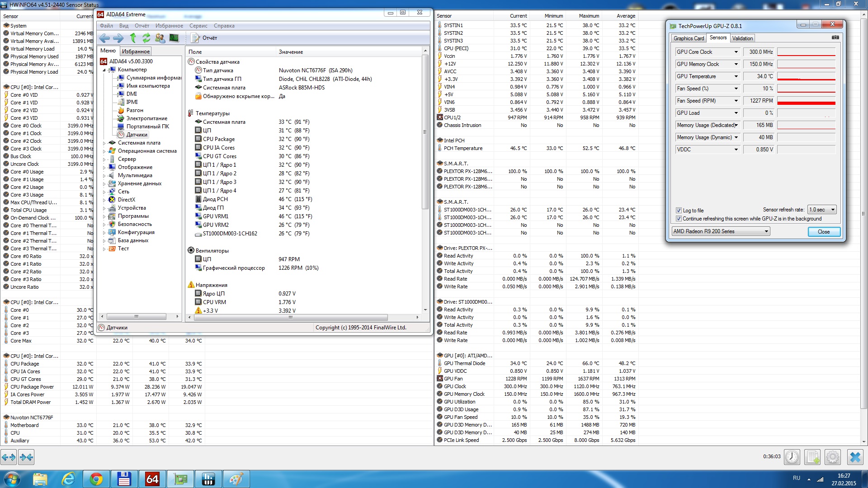Image resolution: width=868 pixels, height=488 pixels.
Task: Uncheck the Log to file checkbox
Action: pyautogui.click(x=679, y=211)
